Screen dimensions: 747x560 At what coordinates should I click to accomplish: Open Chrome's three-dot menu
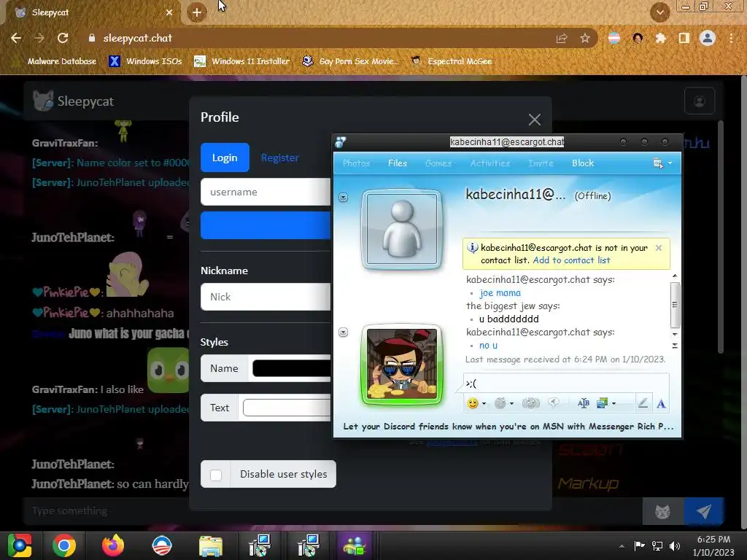(731, 38)
